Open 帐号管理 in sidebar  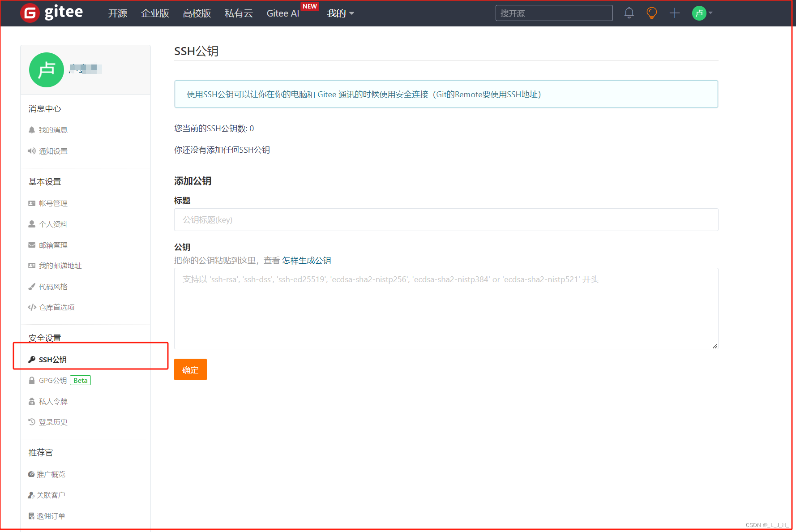pyautogui.click(x=53, y=203)
